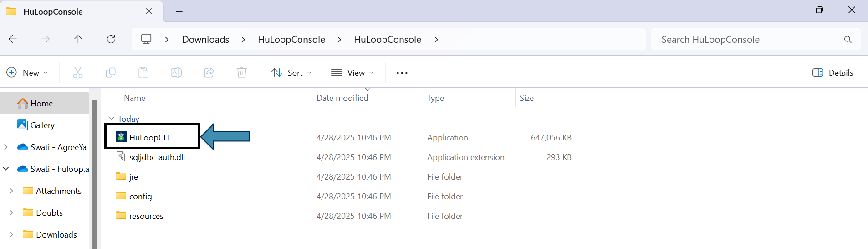Toggle the Details pane
The image size is (868, 249).
point(832,73)
